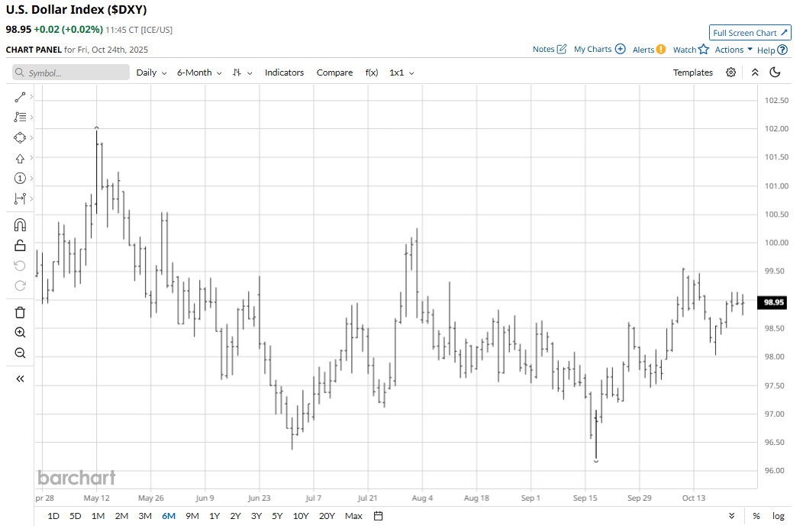Image resolution: width=803 pixels, height=532 pixels.
Task: Open chart settings gear icon
Action: pyautogui.click(x=730, y=73)
